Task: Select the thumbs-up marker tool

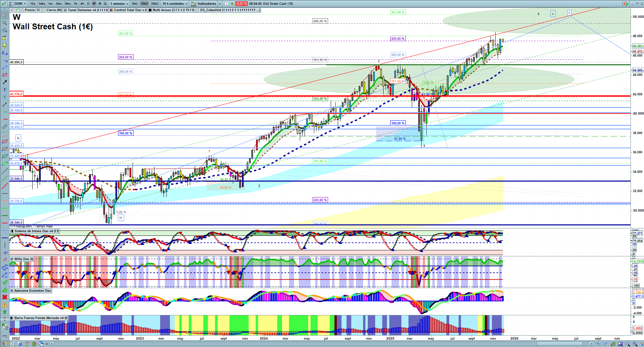Action: (5, 290)
